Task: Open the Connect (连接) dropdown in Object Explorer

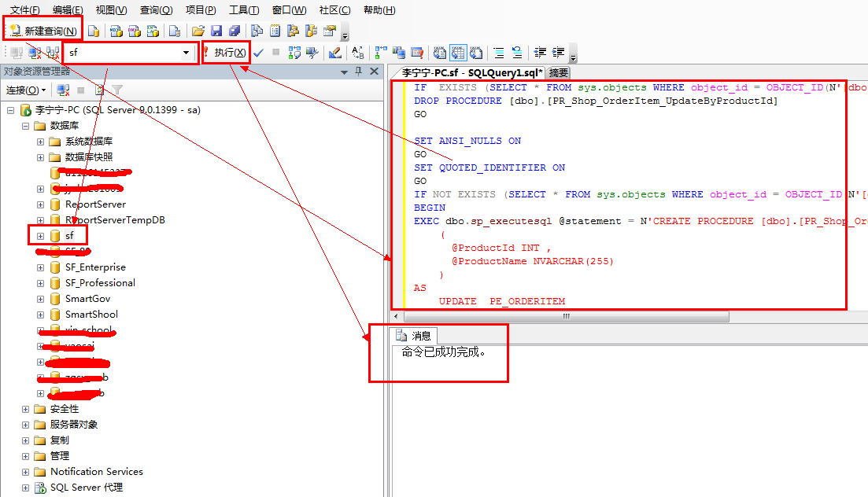Action: tap(26, 90)
